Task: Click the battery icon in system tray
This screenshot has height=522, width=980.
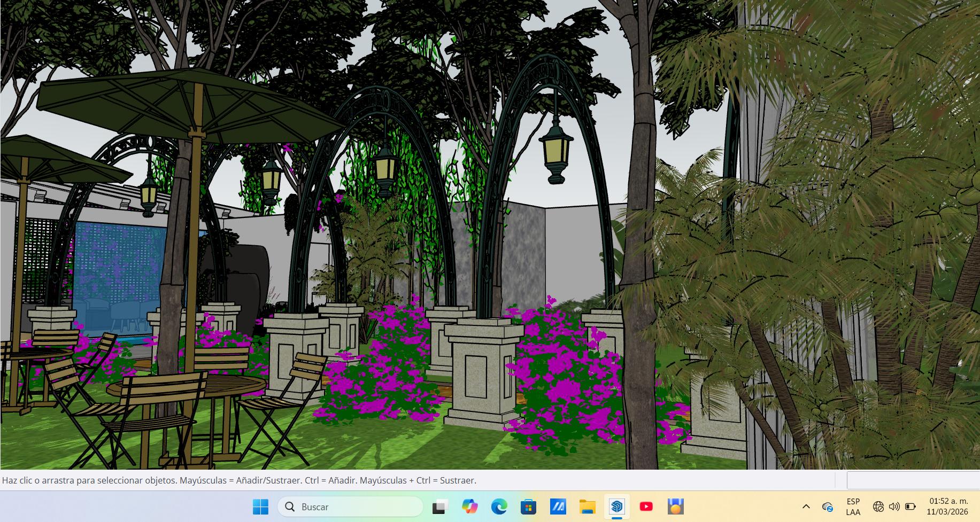Action: point(910,507)
